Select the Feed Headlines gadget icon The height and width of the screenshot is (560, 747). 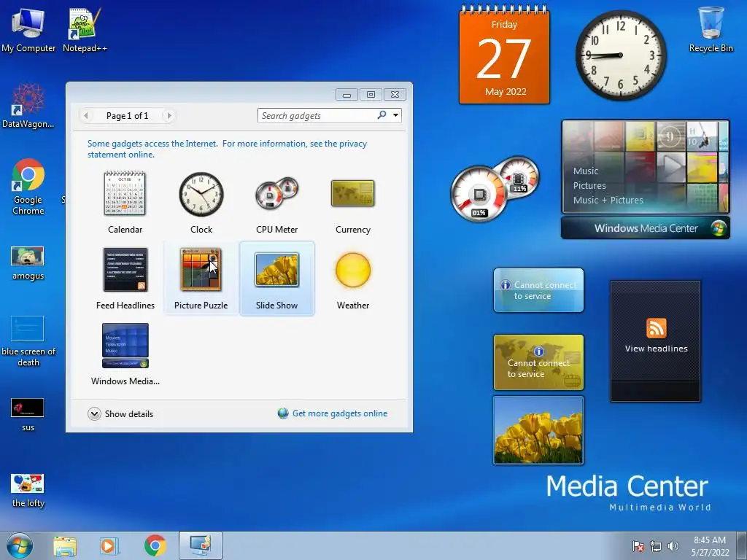(x=125, y=270)
